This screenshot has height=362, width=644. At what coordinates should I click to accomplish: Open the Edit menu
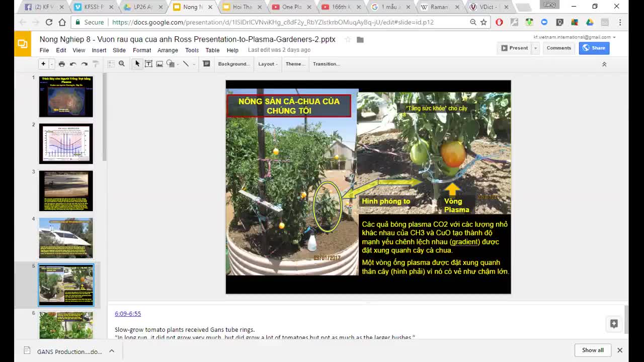pos(61,50)
